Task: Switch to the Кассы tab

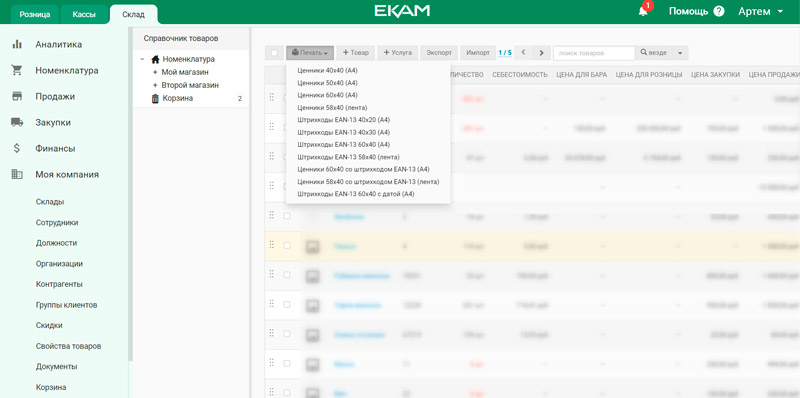Action: click(x=84, y=14)
